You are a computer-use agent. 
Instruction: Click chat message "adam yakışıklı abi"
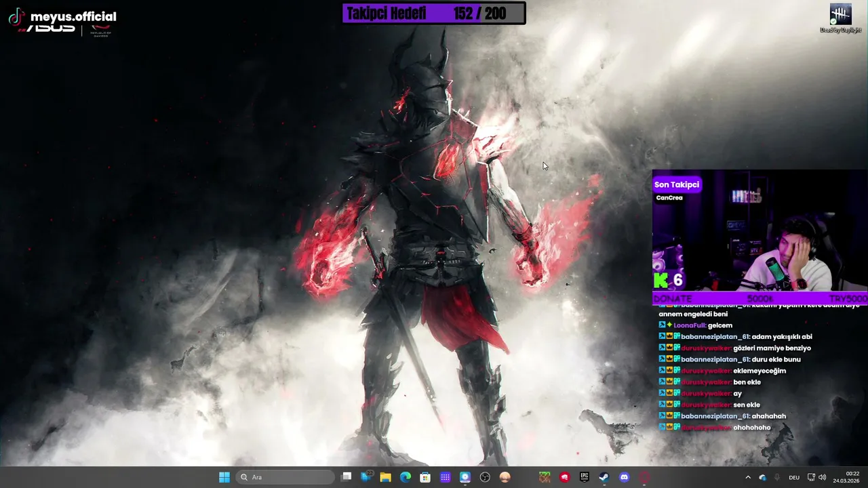[x=782, y=336]
